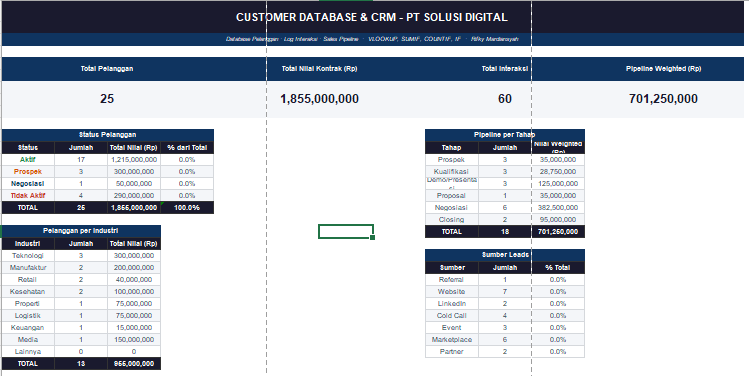The width and height of the screenshot is (749, 376).
Task: Click the Marketplace lead source cell
Action: click(x=451, y=340)
